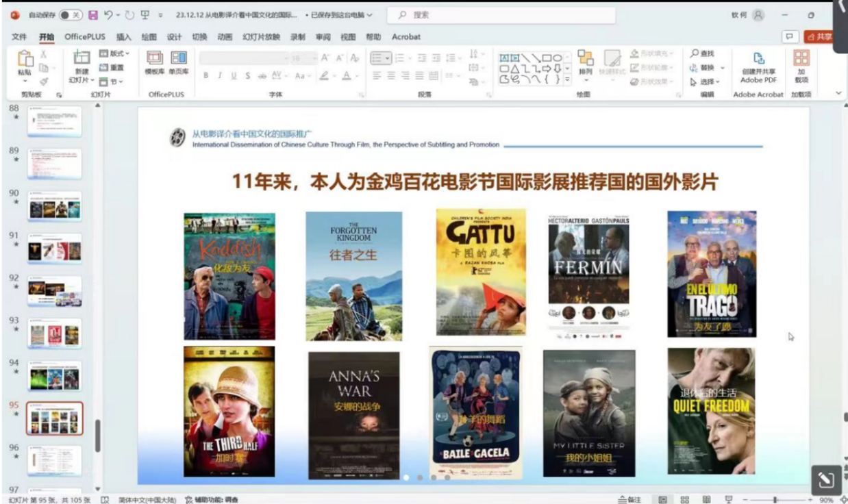This screenshot has width=848, height=504.
Task: Toggle the 自动保存 AutoSave switch
Action: [71, 14]
